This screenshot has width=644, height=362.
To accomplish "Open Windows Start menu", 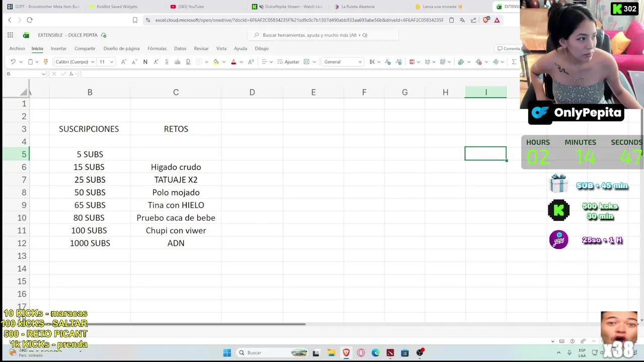I will pos(227,352).
